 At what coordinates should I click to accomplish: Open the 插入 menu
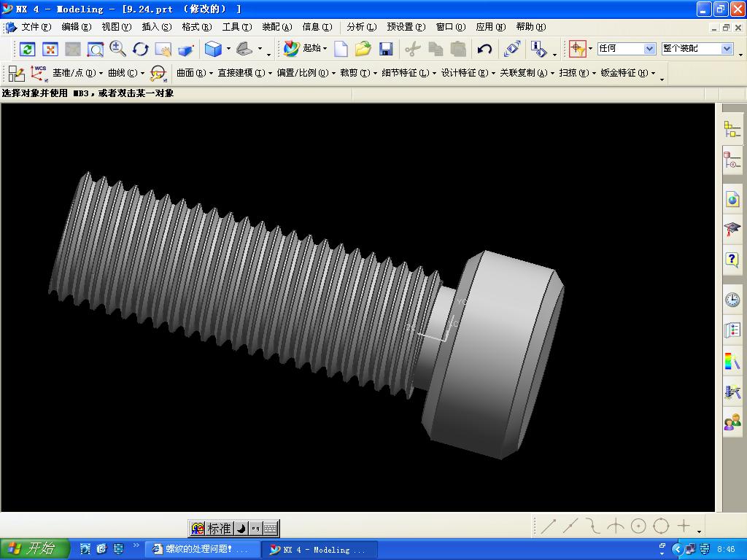[x=156, y=27]
